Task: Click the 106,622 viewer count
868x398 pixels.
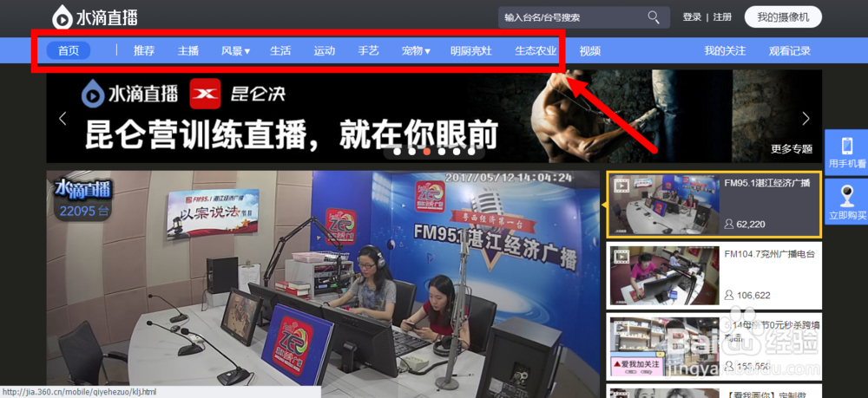Action: [x=753, y=296]
